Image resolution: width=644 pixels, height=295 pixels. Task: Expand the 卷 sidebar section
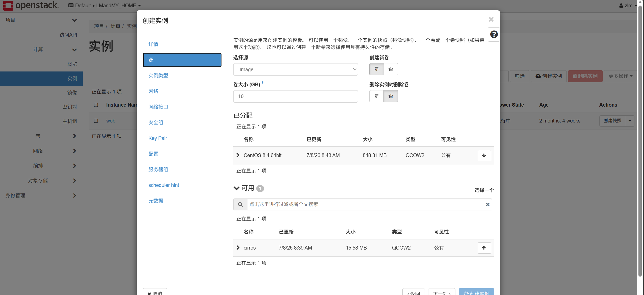tap(41, 136)
